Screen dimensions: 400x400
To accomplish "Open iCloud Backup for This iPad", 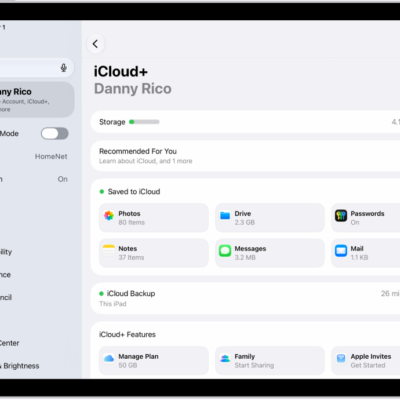I will (x=245, y=298).
